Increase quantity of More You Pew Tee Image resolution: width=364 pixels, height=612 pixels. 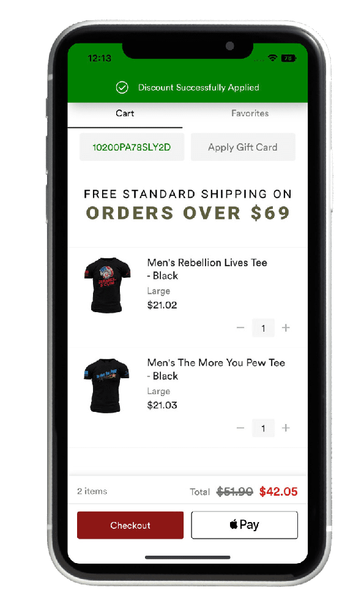click(x=286, y=428)
